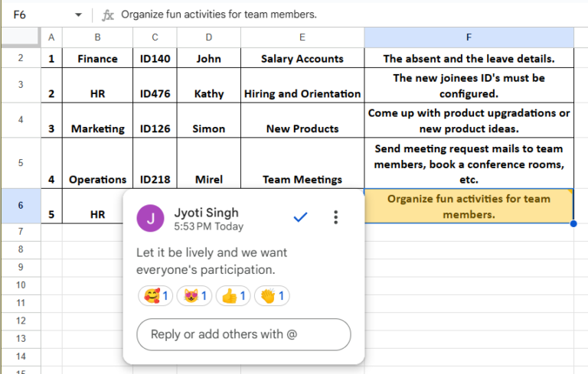
Task: Click the 5:53 PM Today timestamp
Action: pyautogui.click(x=208, y=226)
